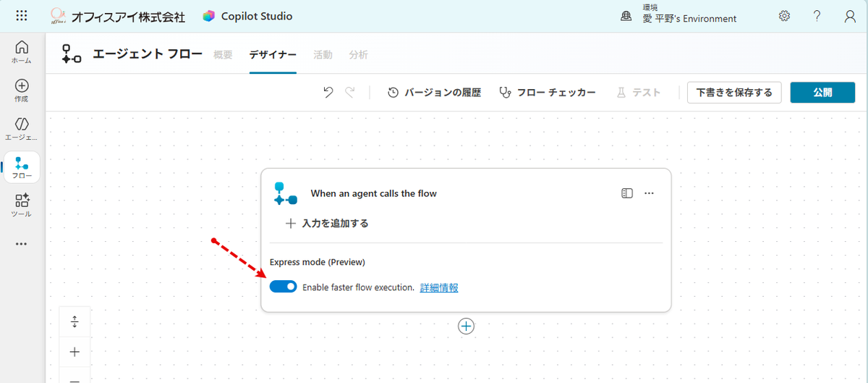Open the user account profile icon
This screenshot has width=868, height=383.
click(850, 16)
